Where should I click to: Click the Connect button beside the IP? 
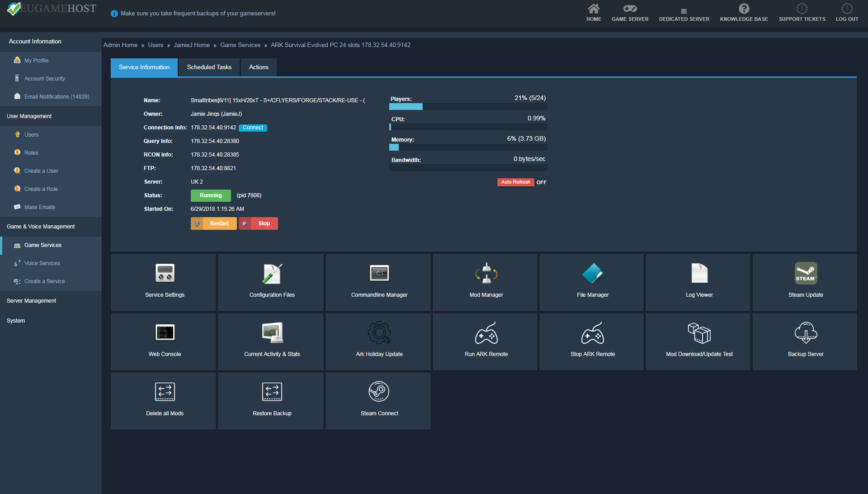point(253,128)
